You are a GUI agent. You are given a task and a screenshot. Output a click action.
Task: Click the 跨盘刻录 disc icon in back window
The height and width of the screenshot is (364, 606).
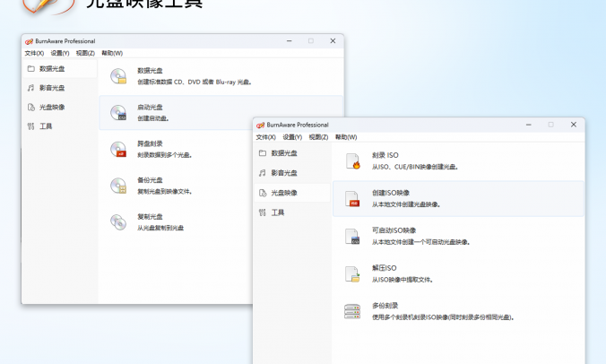[118, 149]
